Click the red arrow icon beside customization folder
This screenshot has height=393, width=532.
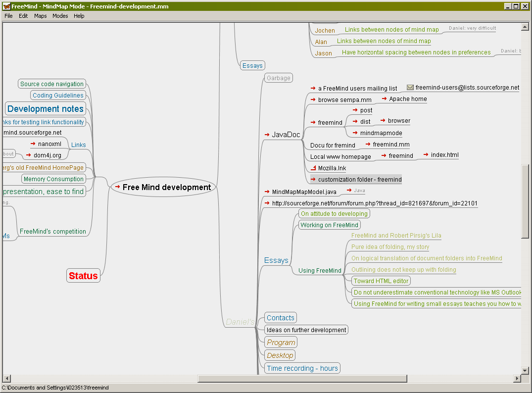313,179
